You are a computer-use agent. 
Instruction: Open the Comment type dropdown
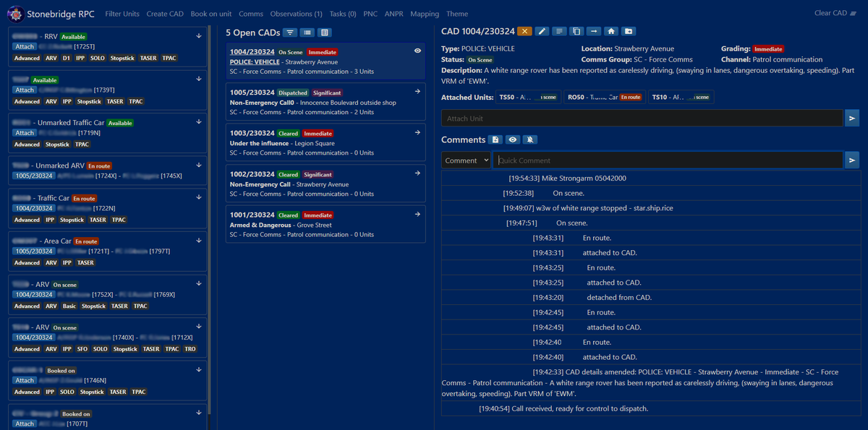(x=467, y=160)
